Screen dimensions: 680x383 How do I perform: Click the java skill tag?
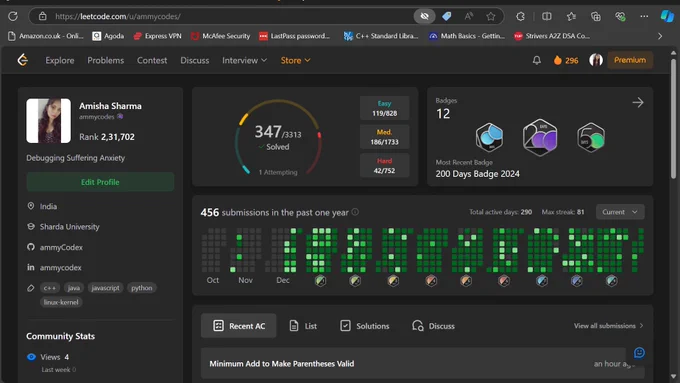pyautogui.click(x=74, y=288)
